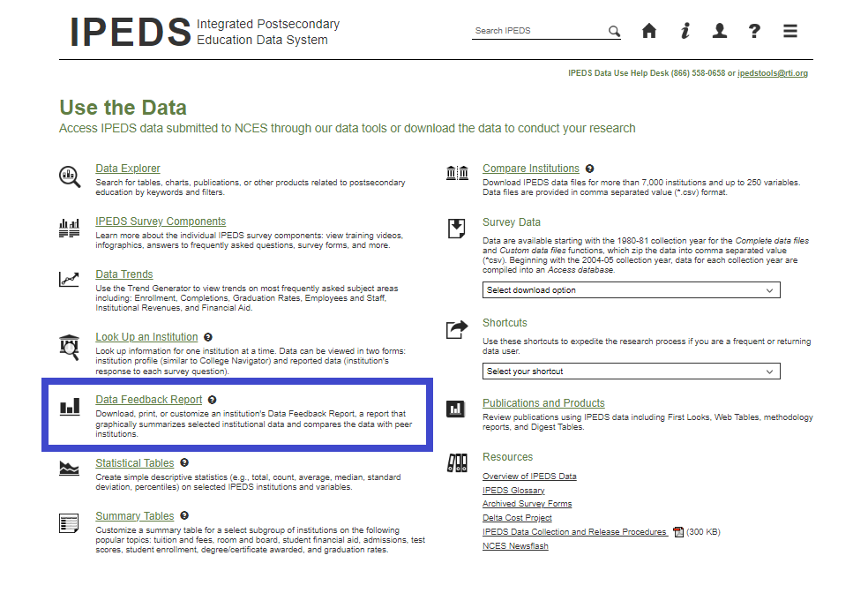The image size is (868, 593).
Task: Click help icon next to Summary Tables
Action: click(184, 516)
